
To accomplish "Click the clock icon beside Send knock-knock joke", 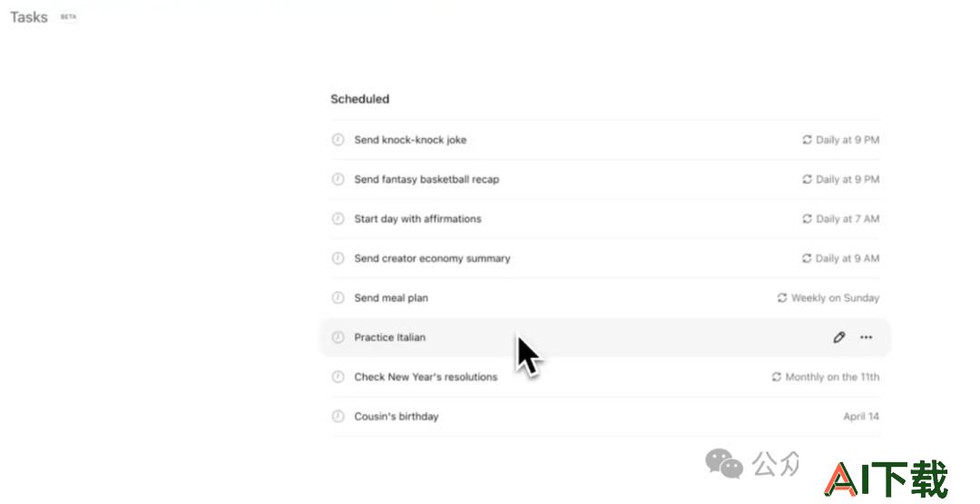I will coord(338,140).
